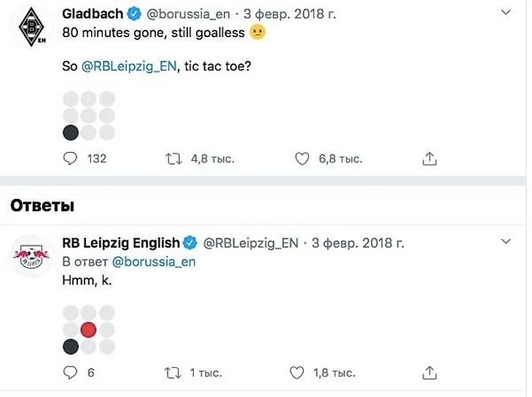Retweet the Gladbach tweet
Viewport: 532px width, 397px height.
point(174,158)
